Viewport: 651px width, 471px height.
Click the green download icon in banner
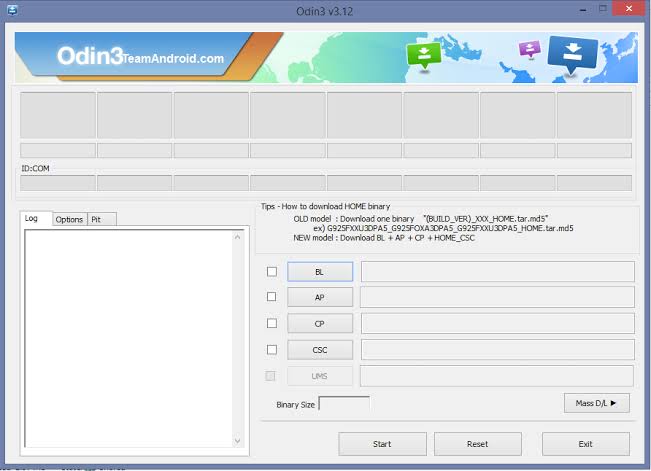423,55
